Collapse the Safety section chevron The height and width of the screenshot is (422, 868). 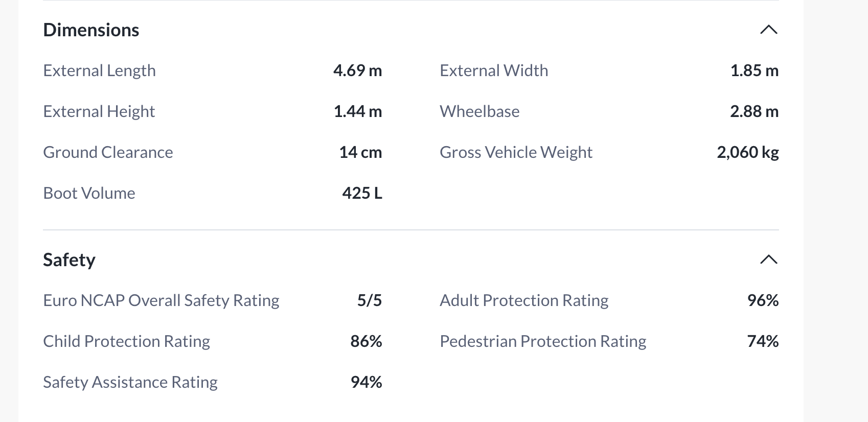[x=768, y=260]
